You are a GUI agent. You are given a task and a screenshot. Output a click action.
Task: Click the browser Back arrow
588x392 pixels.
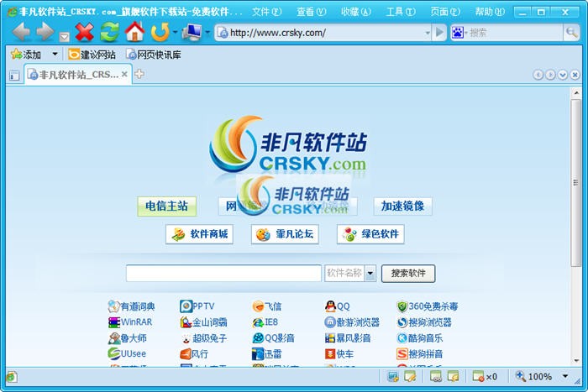(21, 32)
